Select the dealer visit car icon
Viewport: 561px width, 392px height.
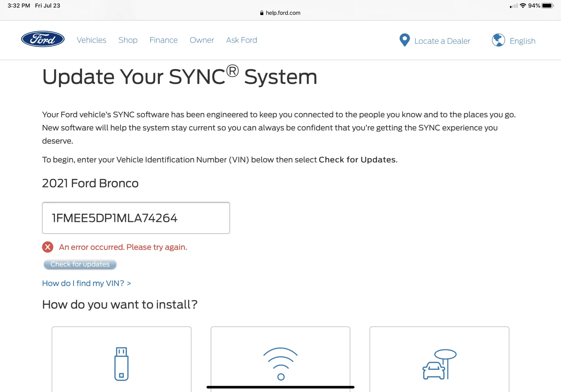pyautogui.click(x=439, y=364)
